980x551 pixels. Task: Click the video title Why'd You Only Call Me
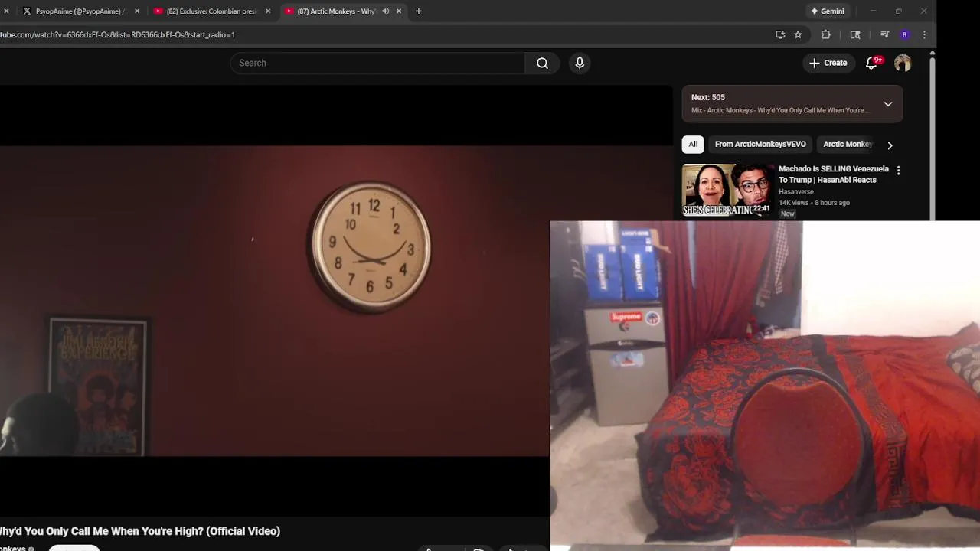pos(140,531)
